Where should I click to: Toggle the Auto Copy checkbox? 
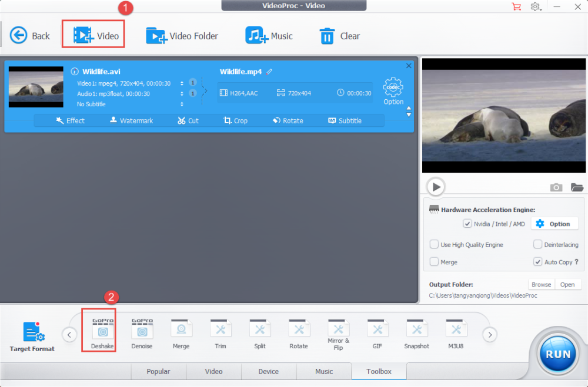click(537, 261)
